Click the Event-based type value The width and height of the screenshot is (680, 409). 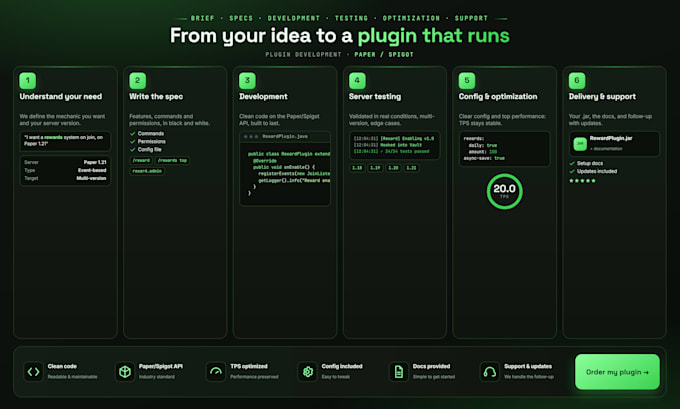pyautogui.click(x=92, y=170)
